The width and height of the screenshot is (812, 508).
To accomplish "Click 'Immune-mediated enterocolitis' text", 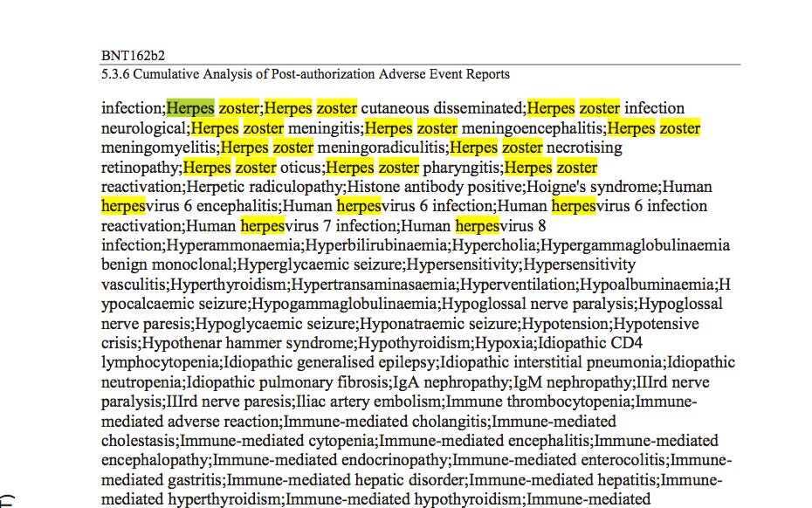I will (559, 460).
